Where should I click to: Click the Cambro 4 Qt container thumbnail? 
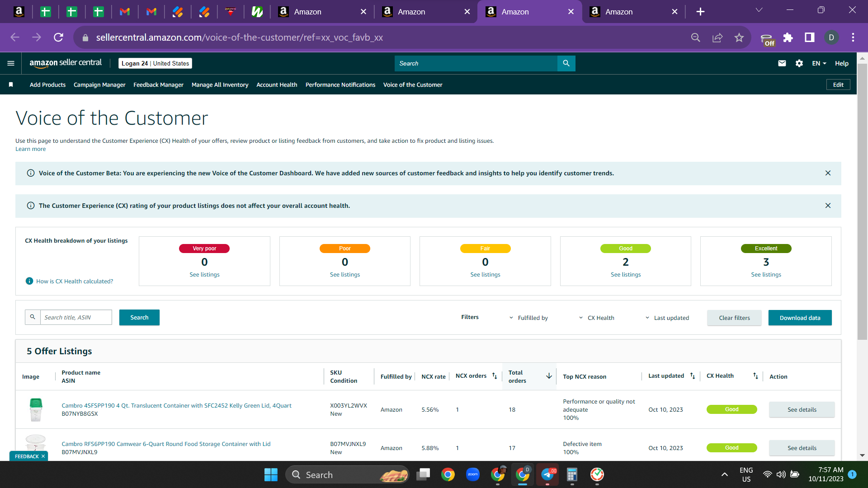pyautogui.click(x=36, y=409)
